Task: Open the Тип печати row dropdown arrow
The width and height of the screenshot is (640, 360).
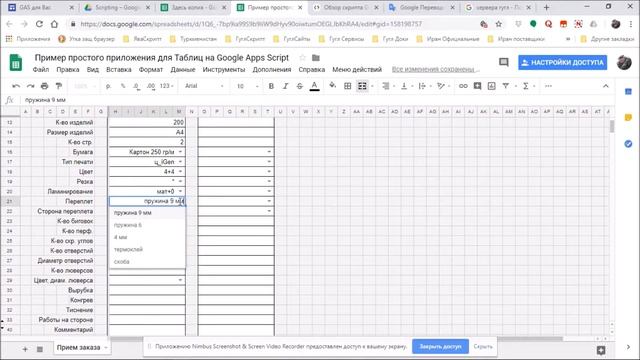Action: tap(180, 162)
